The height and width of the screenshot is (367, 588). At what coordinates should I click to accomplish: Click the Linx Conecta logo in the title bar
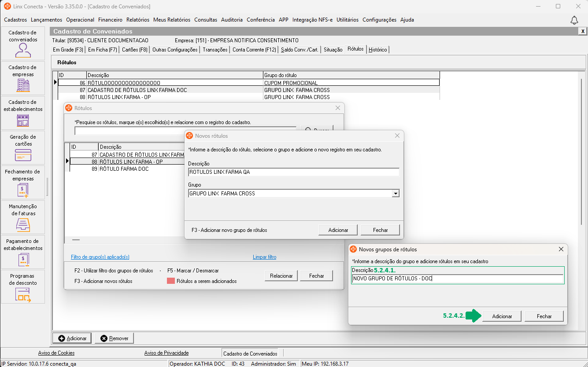point(7,7)
